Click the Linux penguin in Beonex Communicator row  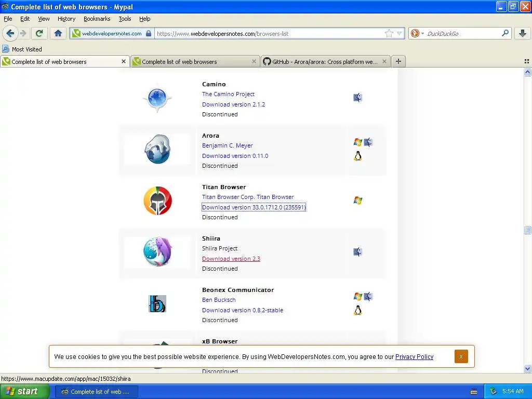pos(357,311)
